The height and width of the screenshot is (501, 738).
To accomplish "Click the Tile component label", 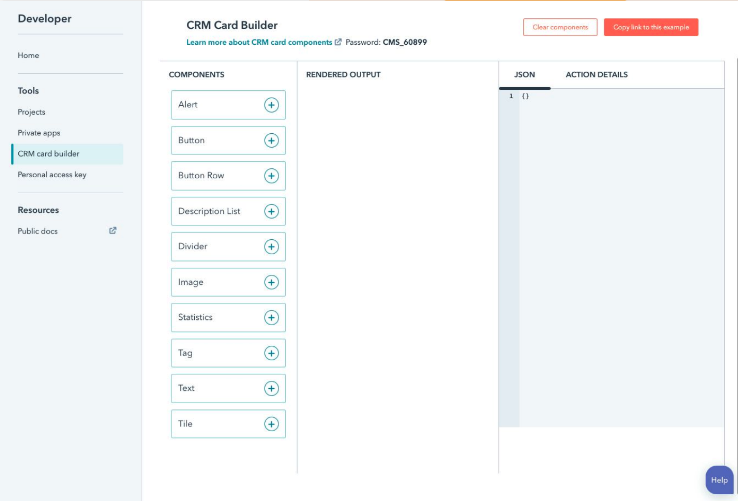I will click(x=185, y=423).
